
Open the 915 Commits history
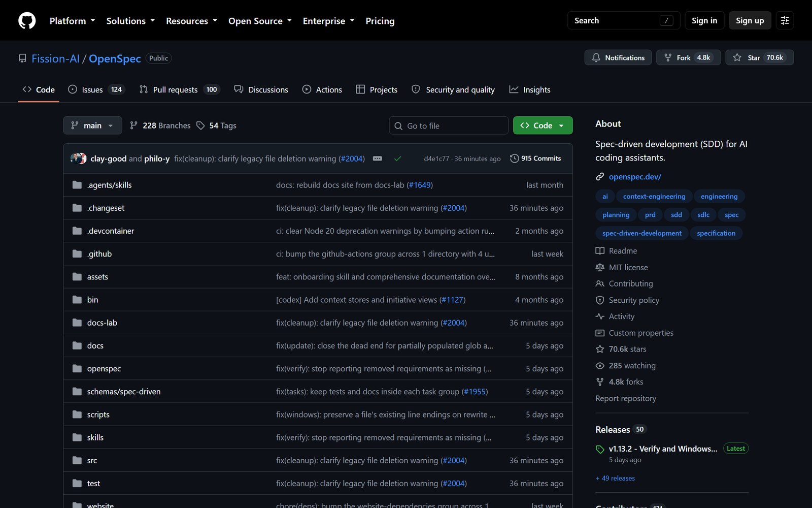pyautogui.click(x=535, y=158)
